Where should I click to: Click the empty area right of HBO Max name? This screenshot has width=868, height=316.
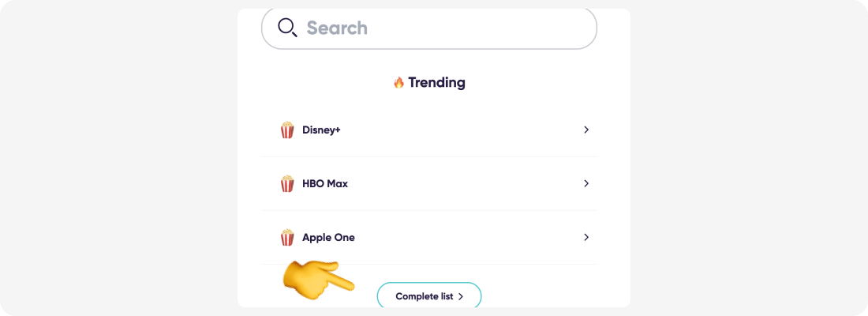point(465,183)
